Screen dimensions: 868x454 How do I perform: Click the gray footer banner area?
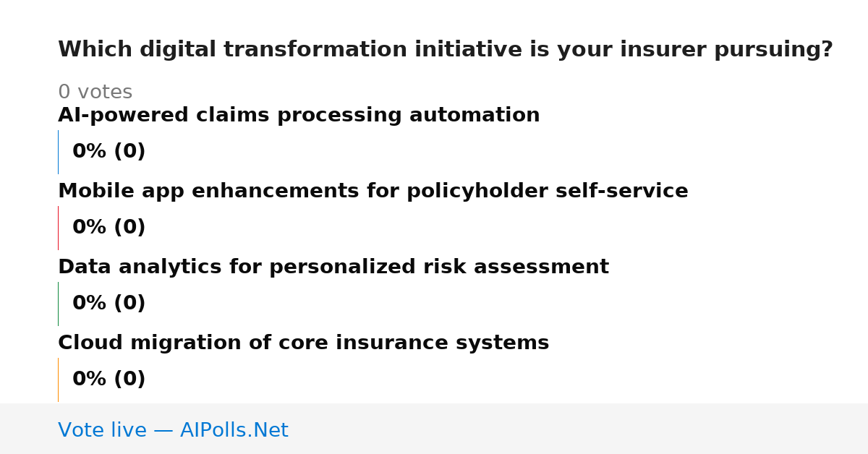(x=434, y=429)
